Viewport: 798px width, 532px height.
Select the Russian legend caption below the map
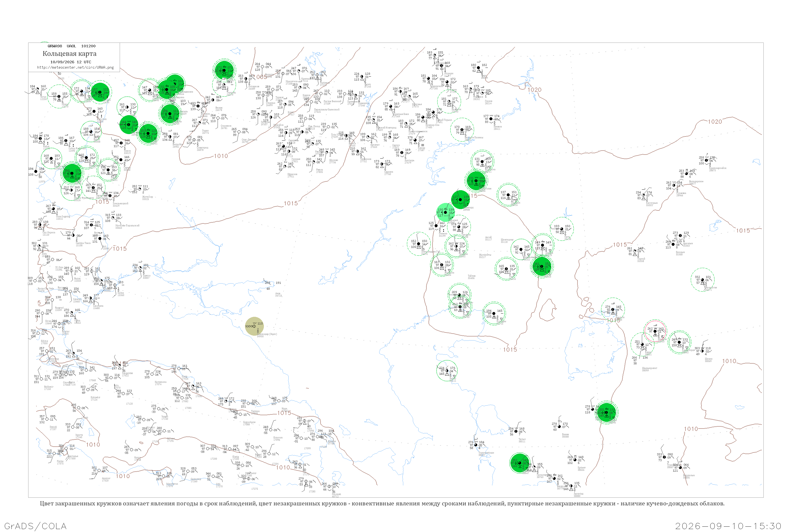[382, 504]
